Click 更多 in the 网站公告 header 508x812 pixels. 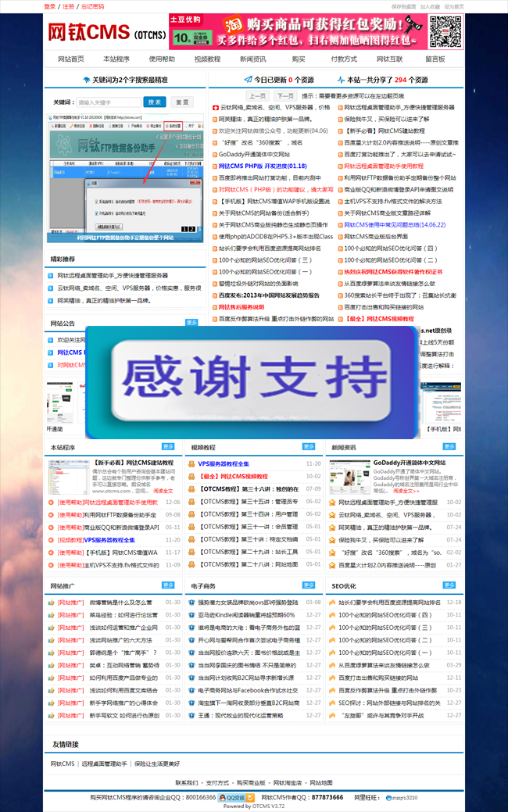coord(191,323)
